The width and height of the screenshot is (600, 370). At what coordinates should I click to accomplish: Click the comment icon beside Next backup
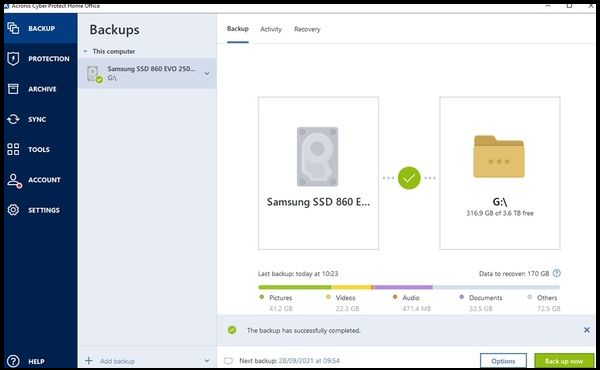click(x=228, y=361)
